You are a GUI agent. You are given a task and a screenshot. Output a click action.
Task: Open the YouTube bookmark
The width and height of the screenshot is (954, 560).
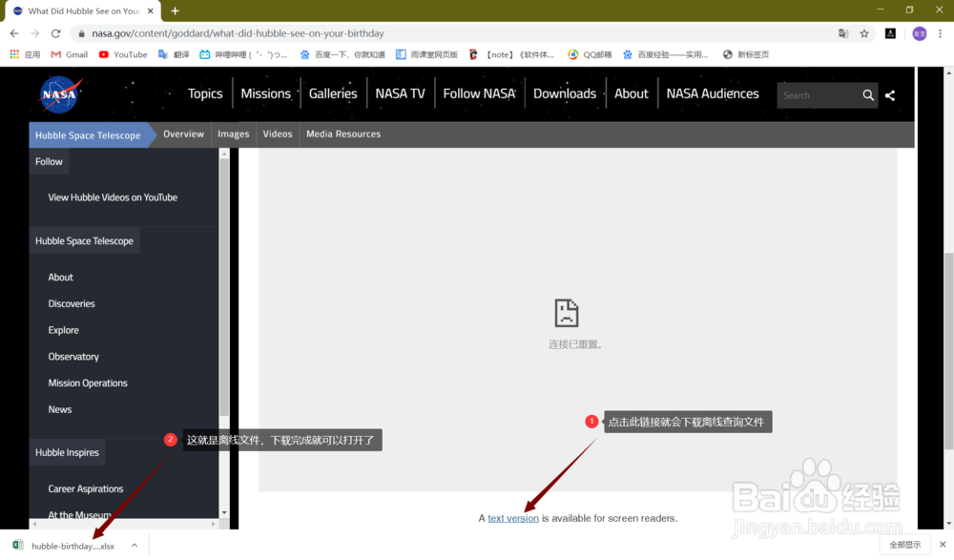pyautogui.click(x=123, y=54)
